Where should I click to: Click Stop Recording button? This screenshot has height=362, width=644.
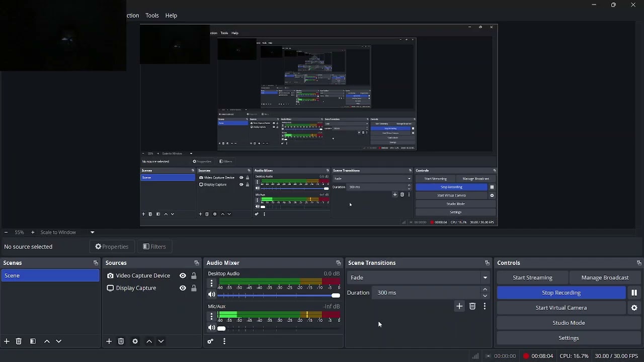[x=561, y=293]
